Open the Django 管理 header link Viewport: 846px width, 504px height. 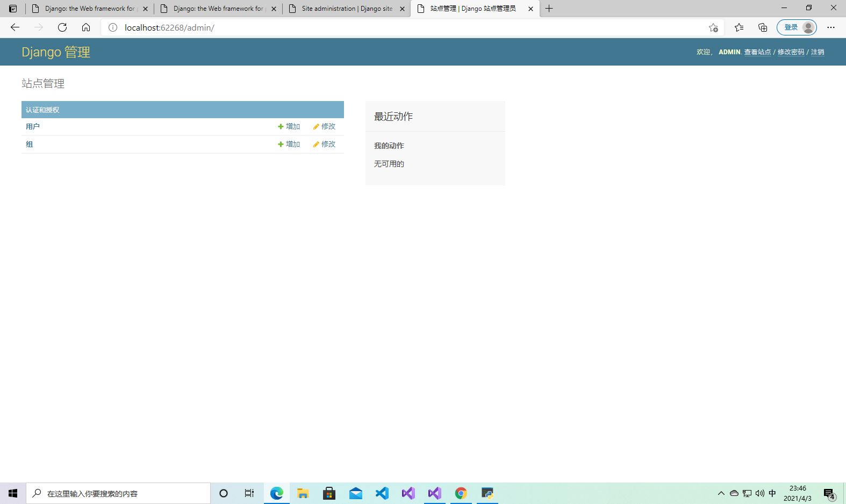click(56, 52)
